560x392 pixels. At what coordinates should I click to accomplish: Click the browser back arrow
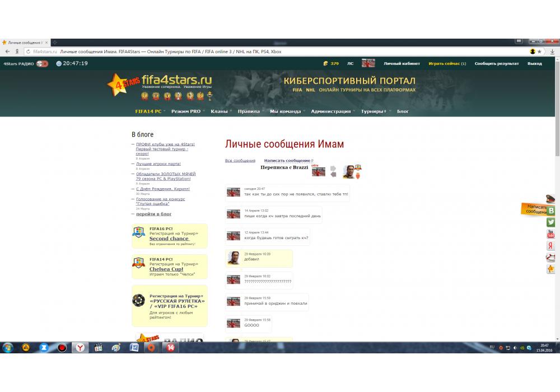7,52
